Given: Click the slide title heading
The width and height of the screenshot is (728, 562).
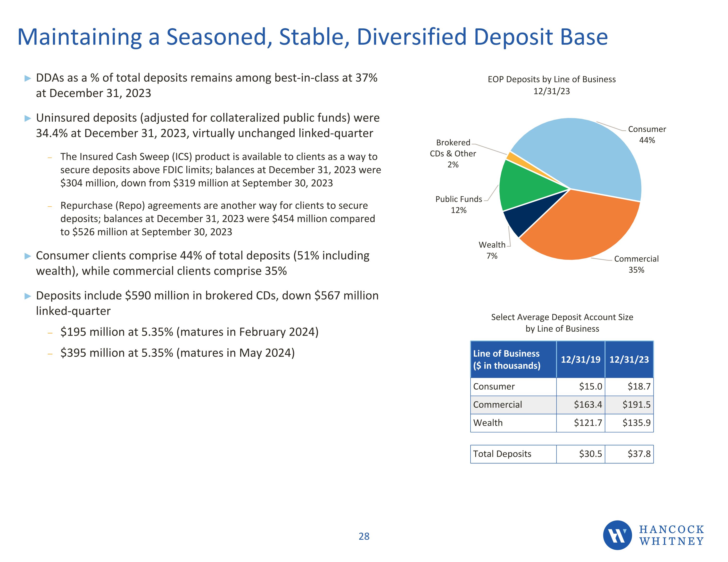Looking at the screenshot, I should point(312,37).
